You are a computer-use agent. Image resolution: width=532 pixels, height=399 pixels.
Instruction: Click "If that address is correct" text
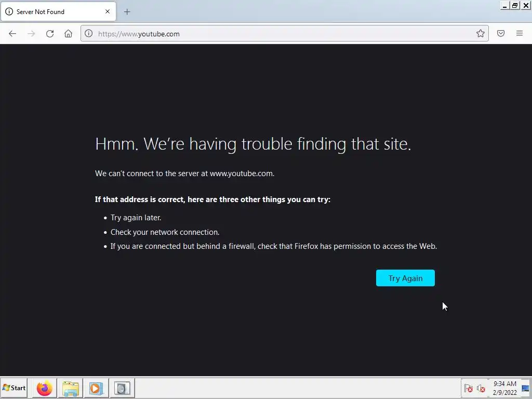click(x=212, y=199)
